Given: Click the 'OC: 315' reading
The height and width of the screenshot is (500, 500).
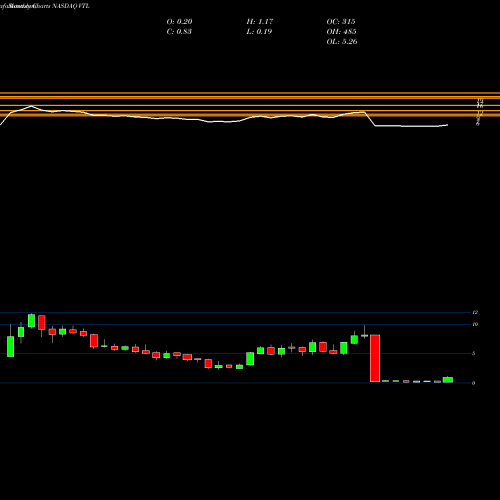Looking at the screenshot, I should tap(341, 21).
